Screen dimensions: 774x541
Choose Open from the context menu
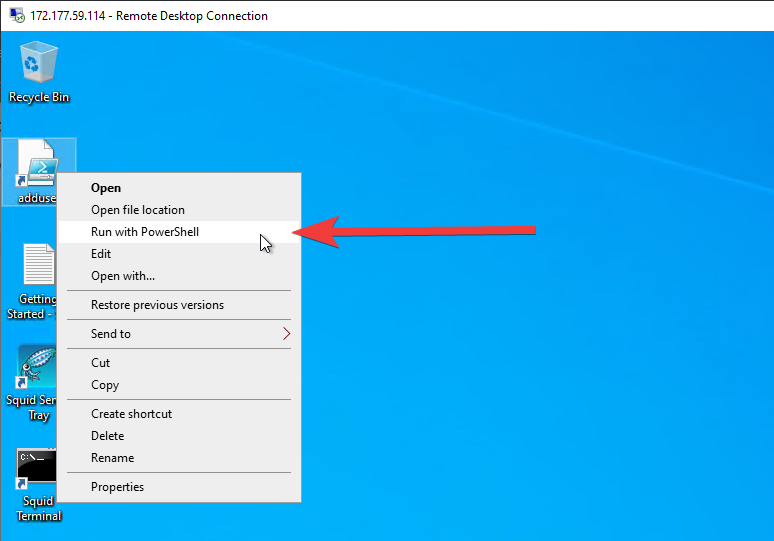click(x=179, y=188)
